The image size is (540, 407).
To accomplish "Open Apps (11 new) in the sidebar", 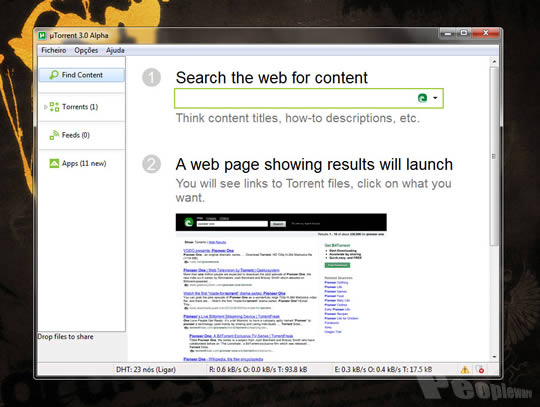I will pyautogui.click(x=84, y=163).
